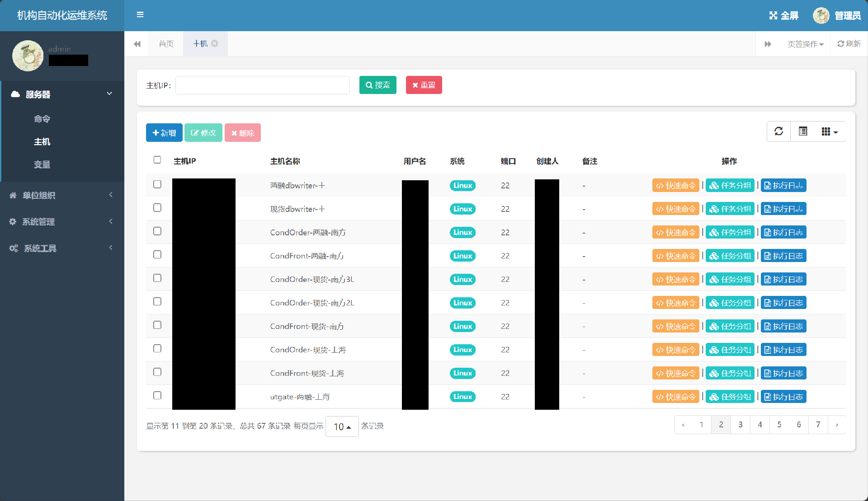Viewport: 868px width, 501px height.
Task: Open the columns grid dropdown
Action: [829, 131]
